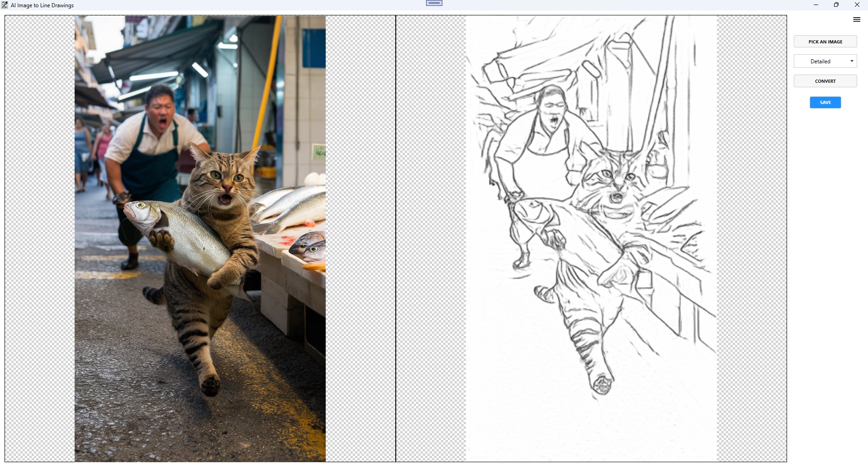
Task: Click the close icon of the app
Action: (x=856, y=5)
